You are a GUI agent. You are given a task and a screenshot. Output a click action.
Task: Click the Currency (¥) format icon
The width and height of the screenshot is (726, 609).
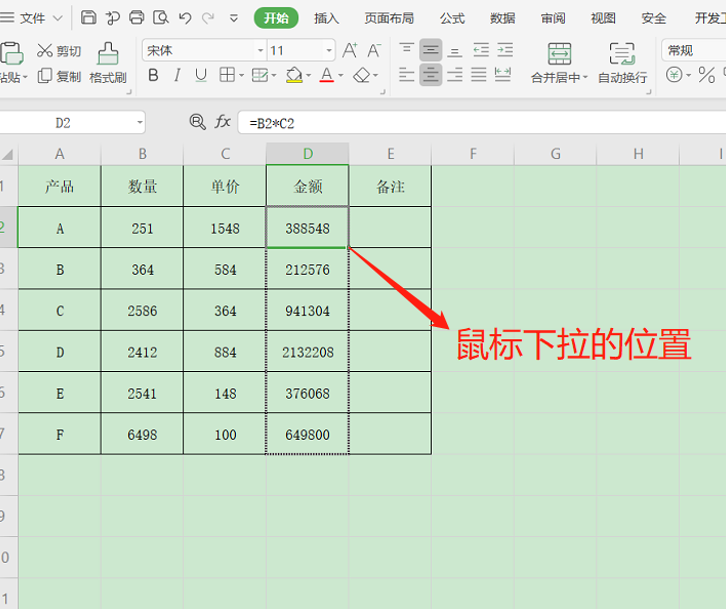[x=674, y=75]
